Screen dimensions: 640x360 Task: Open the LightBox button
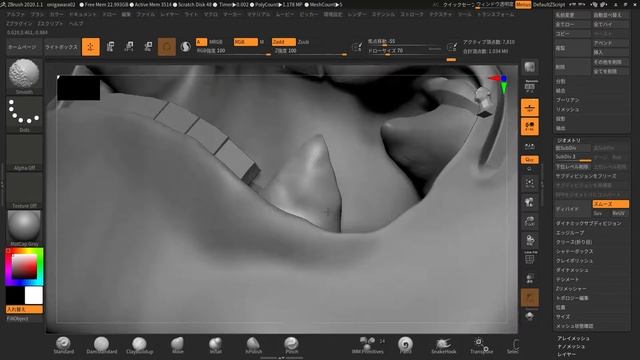[x=62, y=47]
